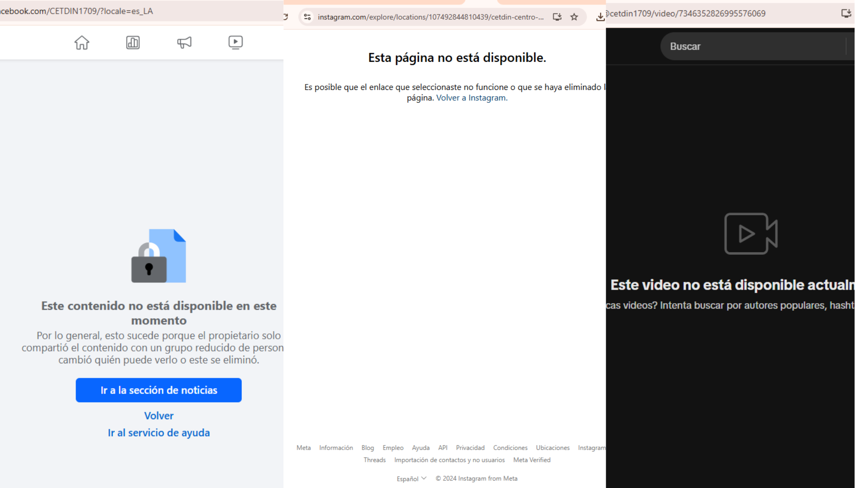Click reload icon left of Instagram address bar
Viewport: 868px width, 488px height.
coord(286,17)
